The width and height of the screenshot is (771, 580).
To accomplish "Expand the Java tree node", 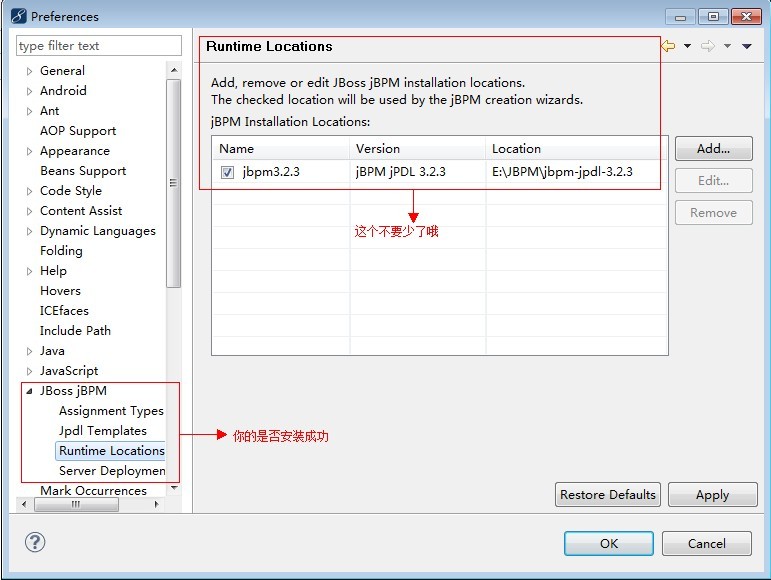I will pos(30,351).
